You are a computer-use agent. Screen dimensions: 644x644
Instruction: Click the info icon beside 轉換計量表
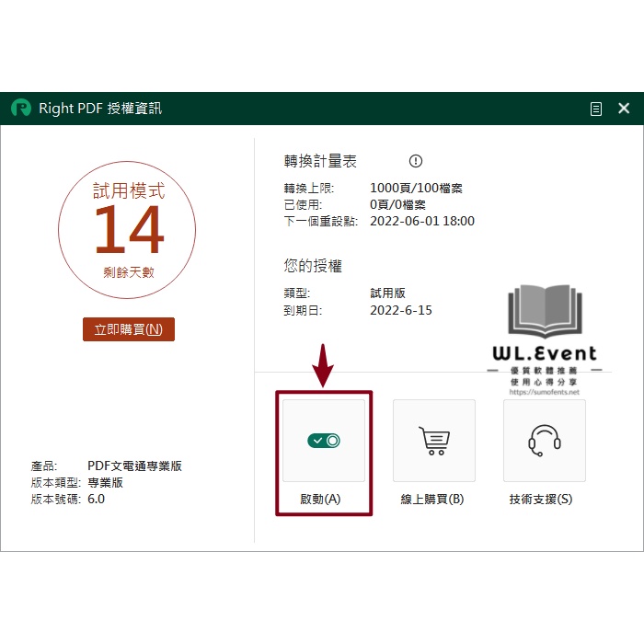(x=415, y=161)
